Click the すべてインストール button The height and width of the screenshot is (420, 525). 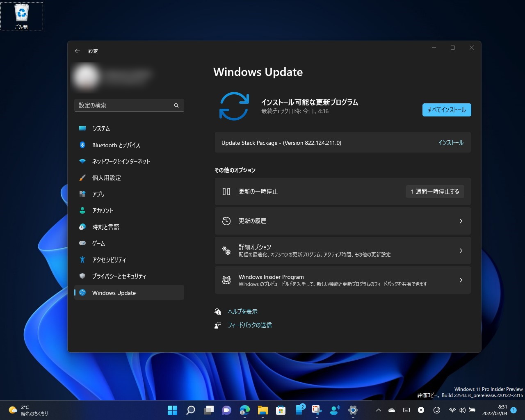pos(446,110)
